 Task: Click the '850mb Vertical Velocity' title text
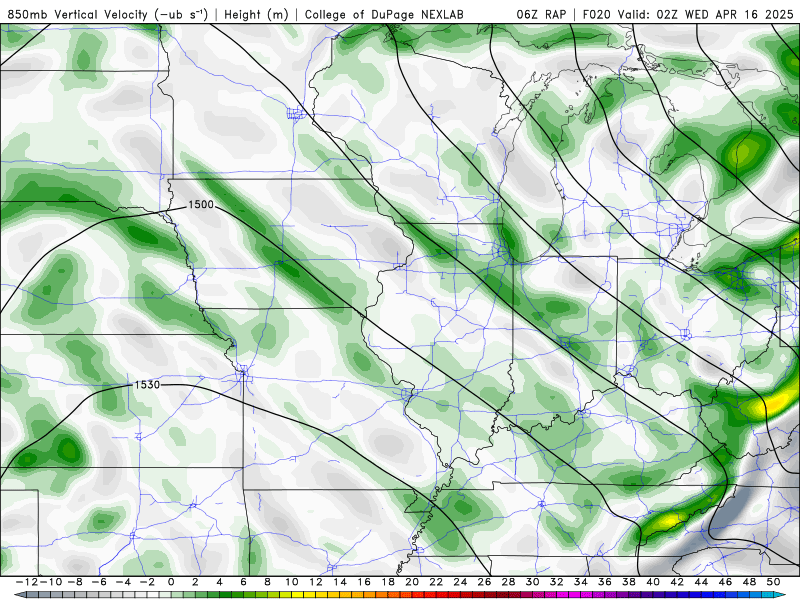(x=78, y=14)
